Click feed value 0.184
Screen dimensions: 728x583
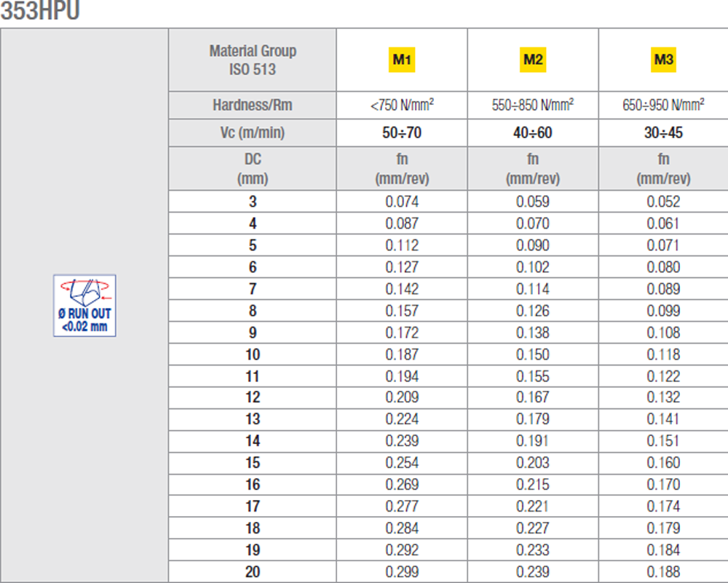click(663, 550)
